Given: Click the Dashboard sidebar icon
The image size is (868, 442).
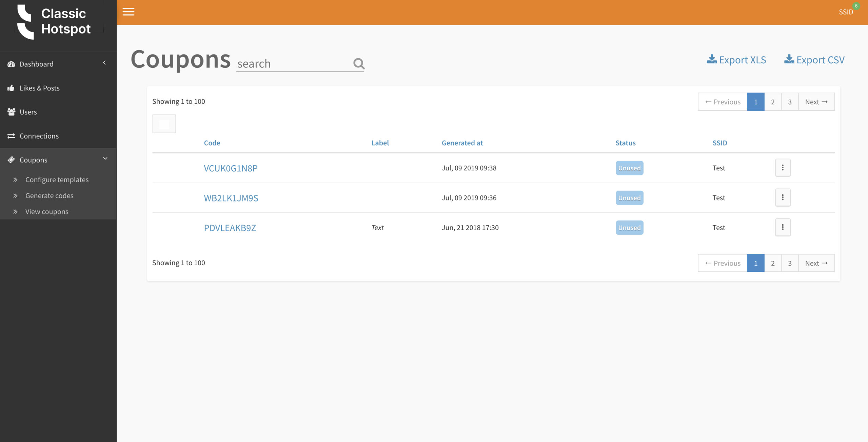Looking at the screenshot, I should pos(11,64).
